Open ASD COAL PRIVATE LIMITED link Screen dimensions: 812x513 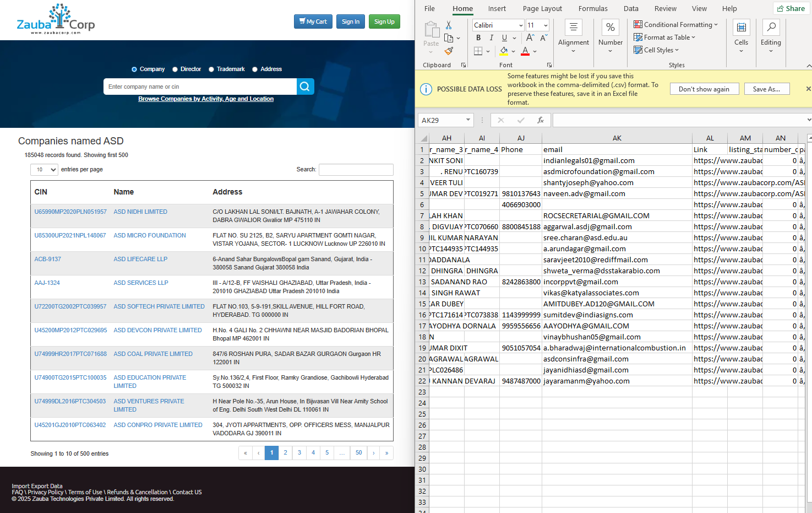click(153, 354)
